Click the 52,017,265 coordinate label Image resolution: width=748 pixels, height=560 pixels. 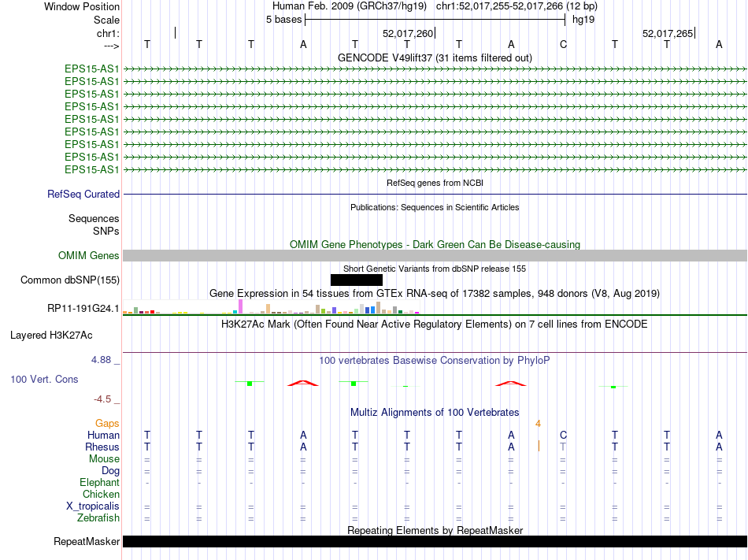pyautogui.click(x=668, y=33)
